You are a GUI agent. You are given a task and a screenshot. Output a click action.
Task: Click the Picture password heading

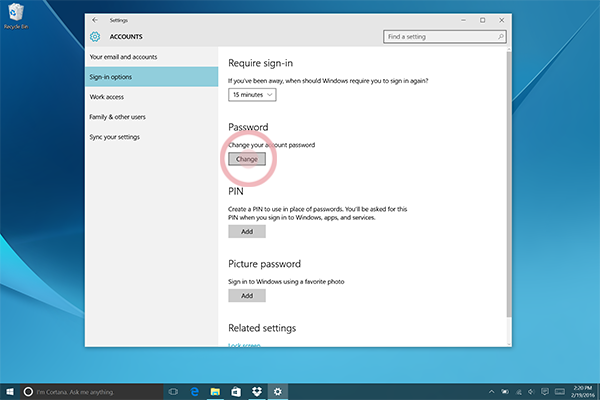(x=264, y=264)
